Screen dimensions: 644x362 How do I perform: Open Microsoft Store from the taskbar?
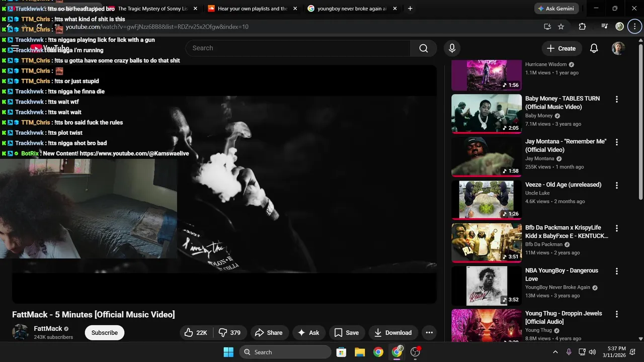[341, 352]
